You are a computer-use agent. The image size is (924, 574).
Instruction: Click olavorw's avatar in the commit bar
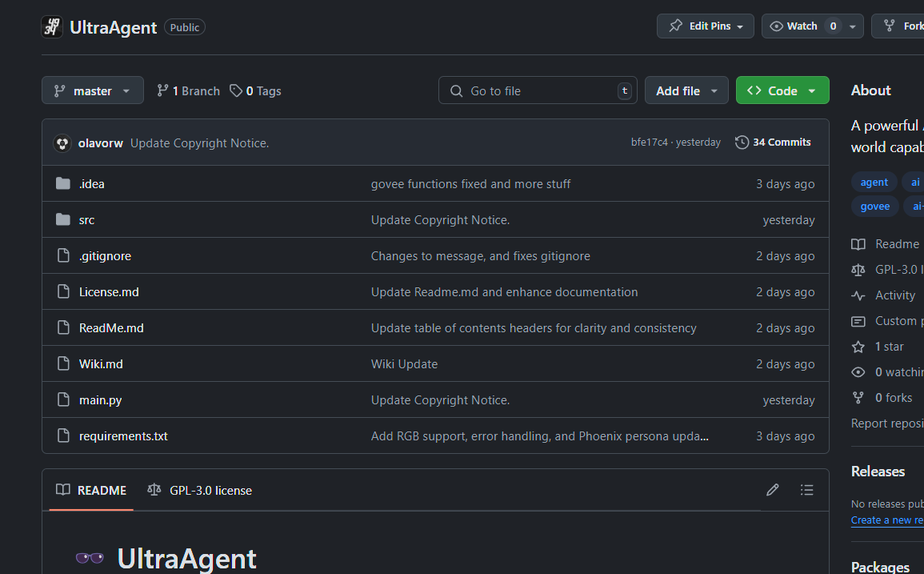[x=62, y=142]
